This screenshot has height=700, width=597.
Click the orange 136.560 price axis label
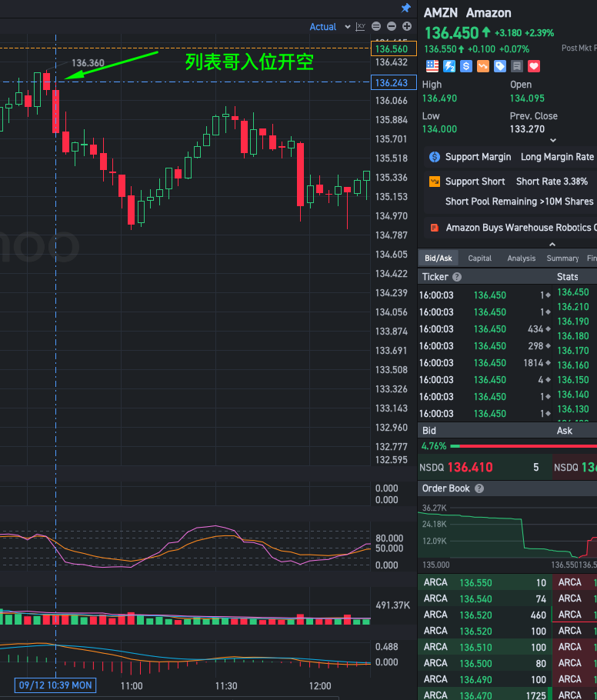click(393, 48)
